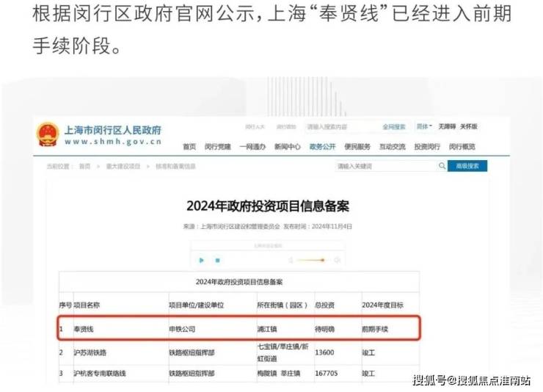The width and height of the screenshot is (543, 392).
Task: Click the volume-up speaker icon
Action: pos(337,261)
